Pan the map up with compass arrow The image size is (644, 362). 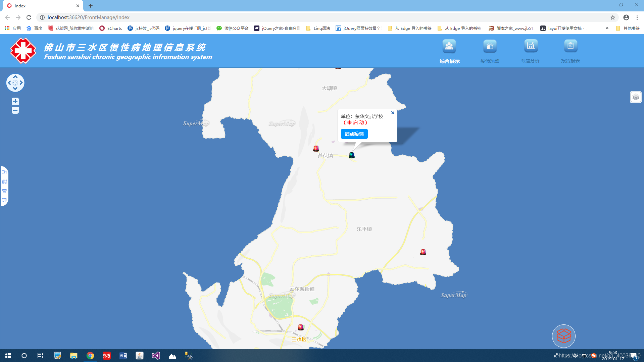click(x=15, y=77)
